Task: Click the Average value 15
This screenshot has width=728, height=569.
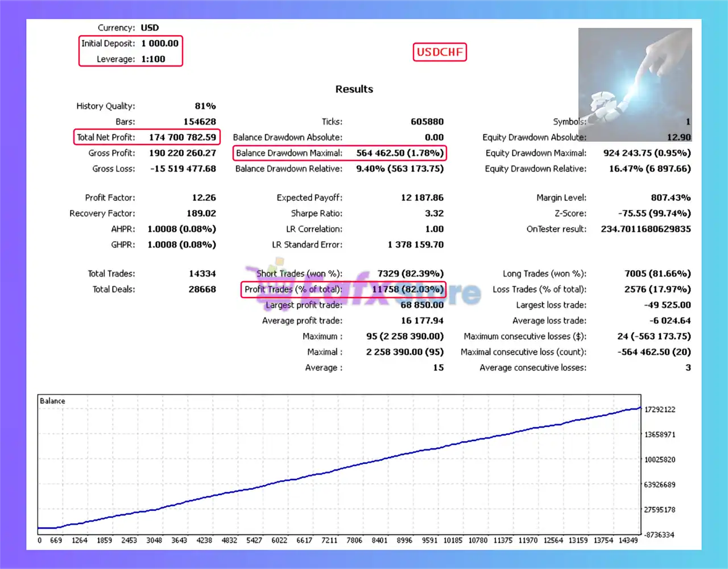Action: [x=438, y=368]
